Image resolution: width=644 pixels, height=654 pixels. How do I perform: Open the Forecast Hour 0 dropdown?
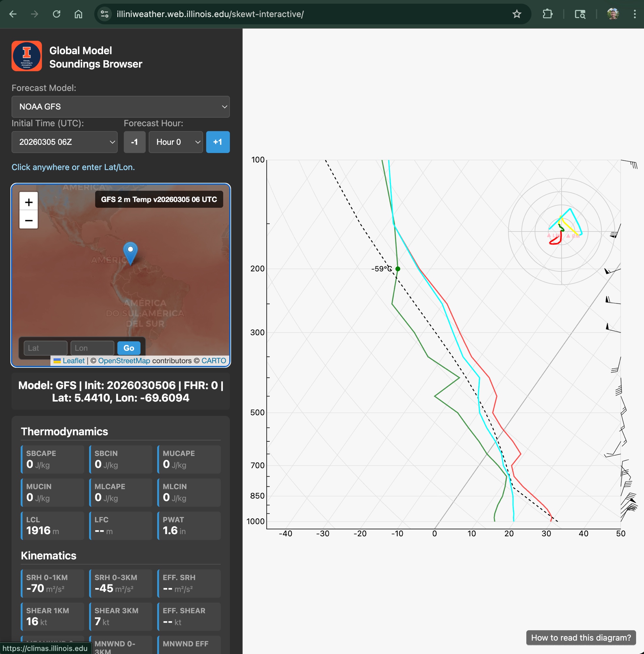pos(176,142)
